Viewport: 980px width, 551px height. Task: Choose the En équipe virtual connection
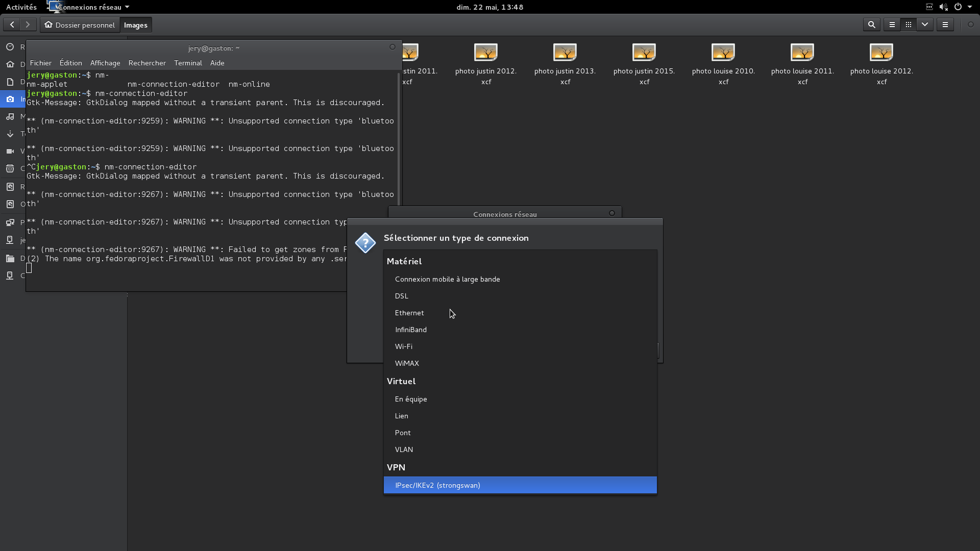[x=520, y=399]
